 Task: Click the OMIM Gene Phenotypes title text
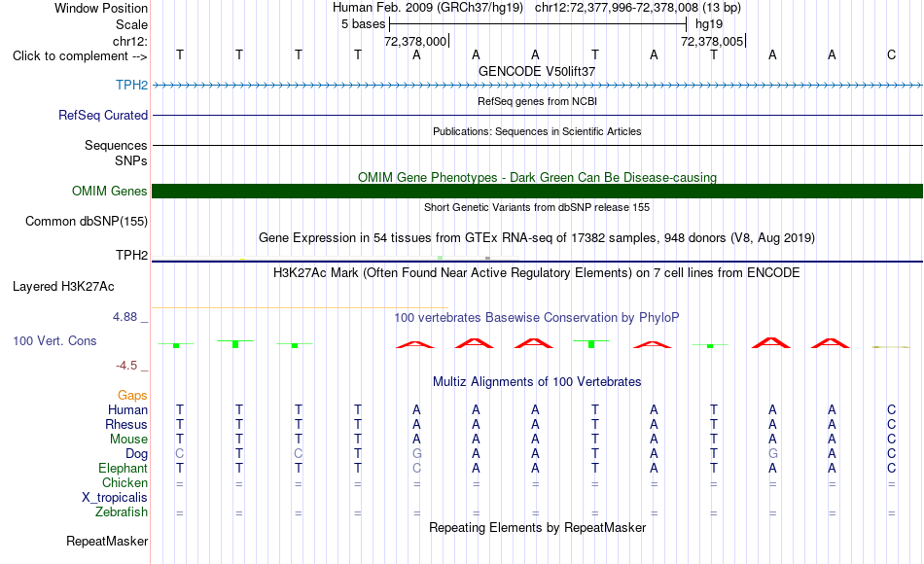(537, 177)
